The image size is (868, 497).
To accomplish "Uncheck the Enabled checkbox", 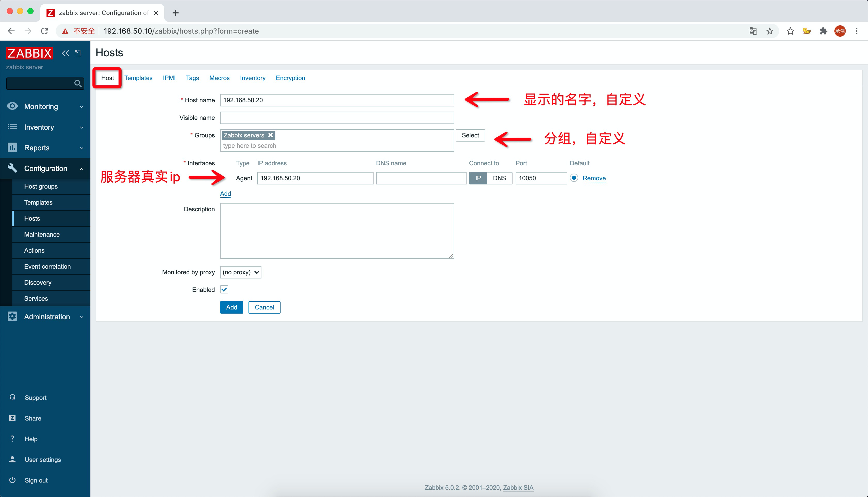I will pos(224,290).
